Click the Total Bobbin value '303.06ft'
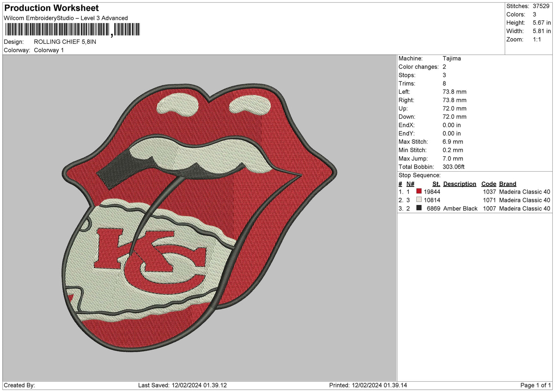The image size is (555, 392). pyautogui.click(x=454, y=167)
